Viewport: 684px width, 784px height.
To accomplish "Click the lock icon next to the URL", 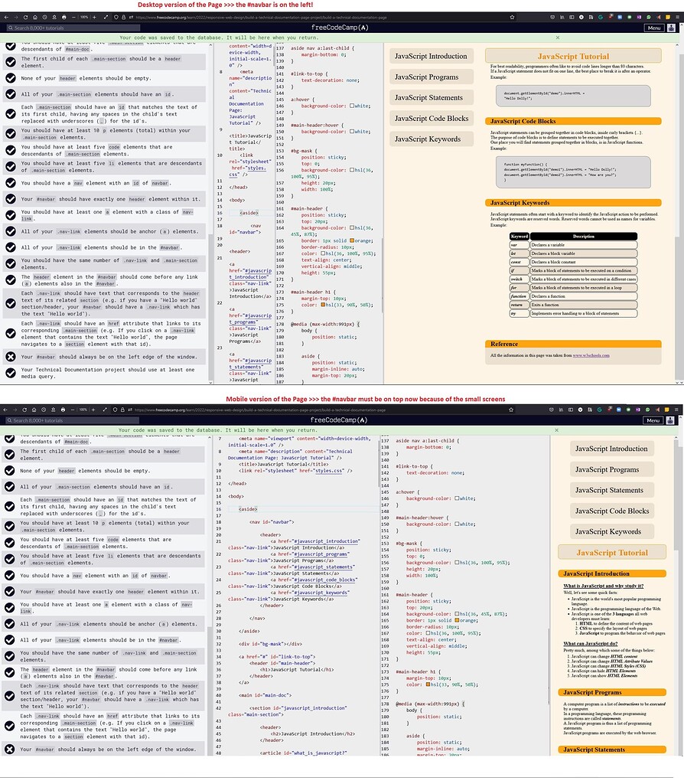I will [x=124, y=17].
